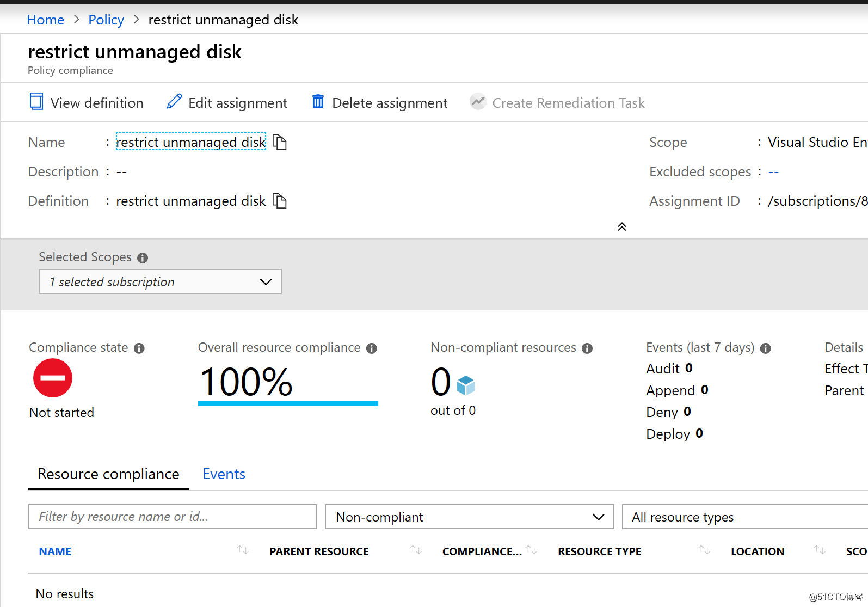This screenshot has width=868, height=607.
Task: Go to Home breadcrumb
Action: pyautogui.click(x=45, y=20)
